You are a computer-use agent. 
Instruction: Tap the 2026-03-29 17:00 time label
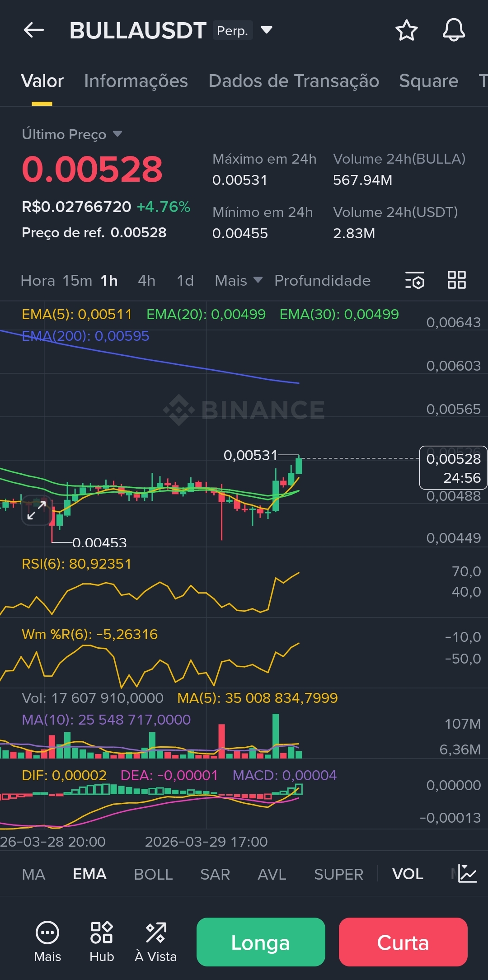(x=206, y=842)
